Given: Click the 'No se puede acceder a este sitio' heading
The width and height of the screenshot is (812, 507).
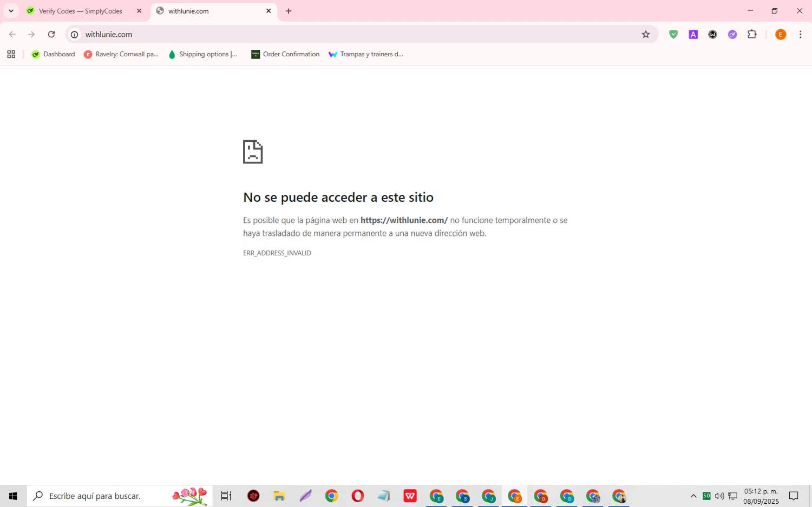Looking at the screenshot, I should (x=338, y=197).
